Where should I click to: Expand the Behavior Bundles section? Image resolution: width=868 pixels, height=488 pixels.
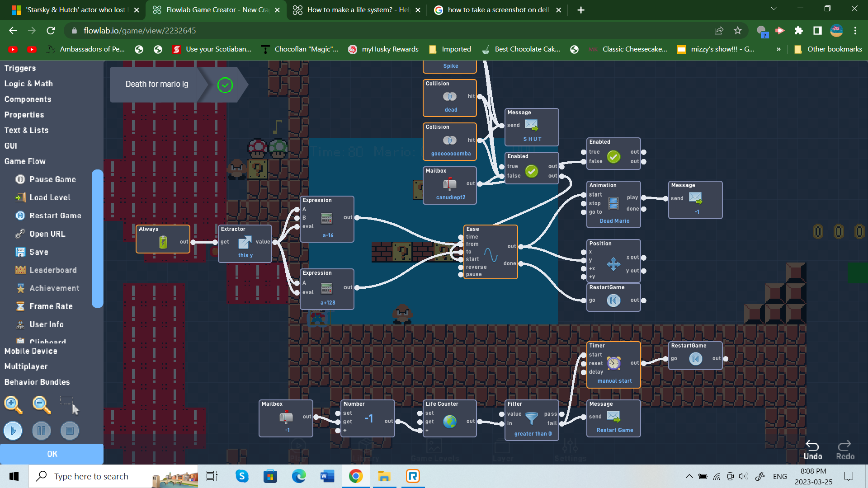click(37, 382)
